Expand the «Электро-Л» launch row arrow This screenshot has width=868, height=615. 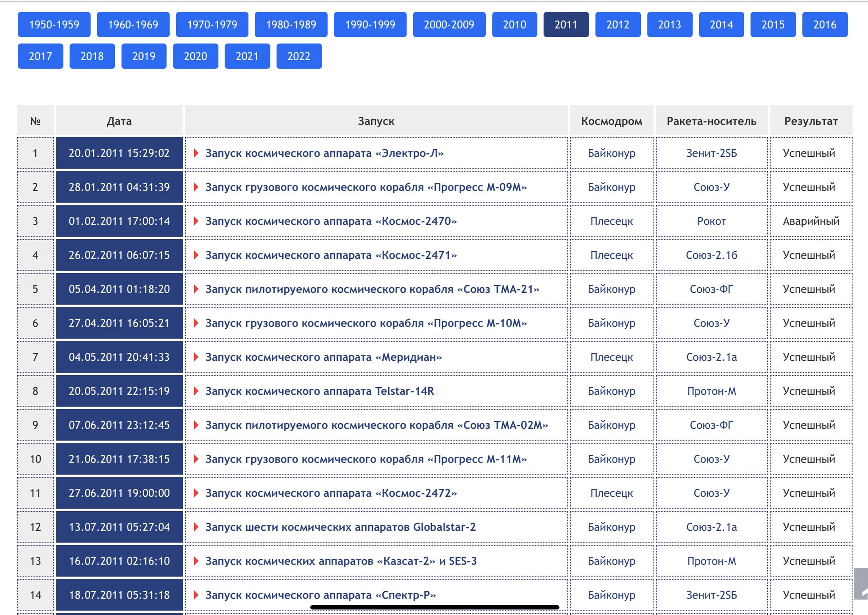pos(196,153)
